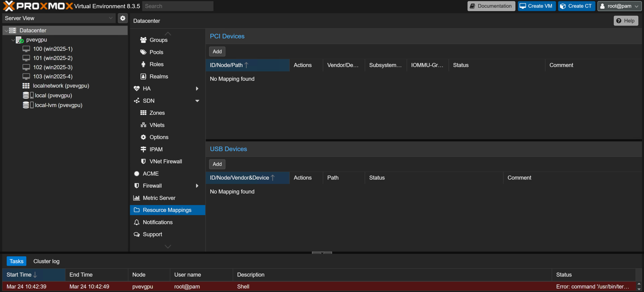Click the Create CT button

(576, 6)
